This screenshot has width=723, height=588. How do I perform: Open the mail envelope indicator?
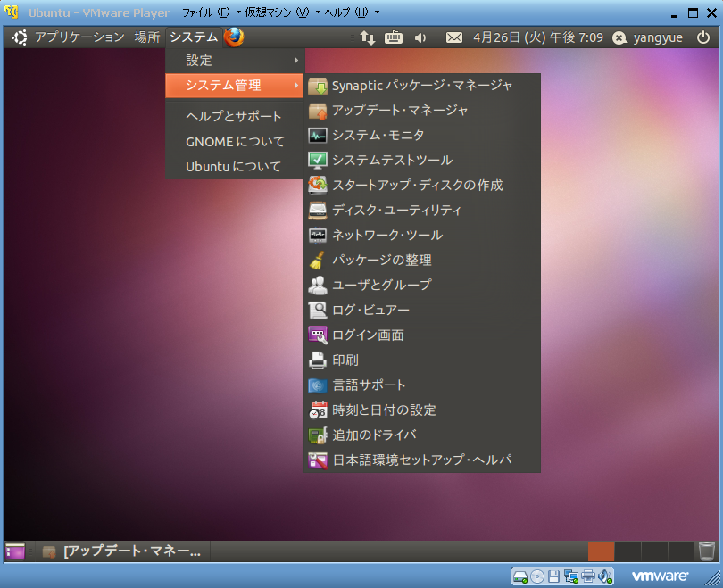(x=454, y=37)
